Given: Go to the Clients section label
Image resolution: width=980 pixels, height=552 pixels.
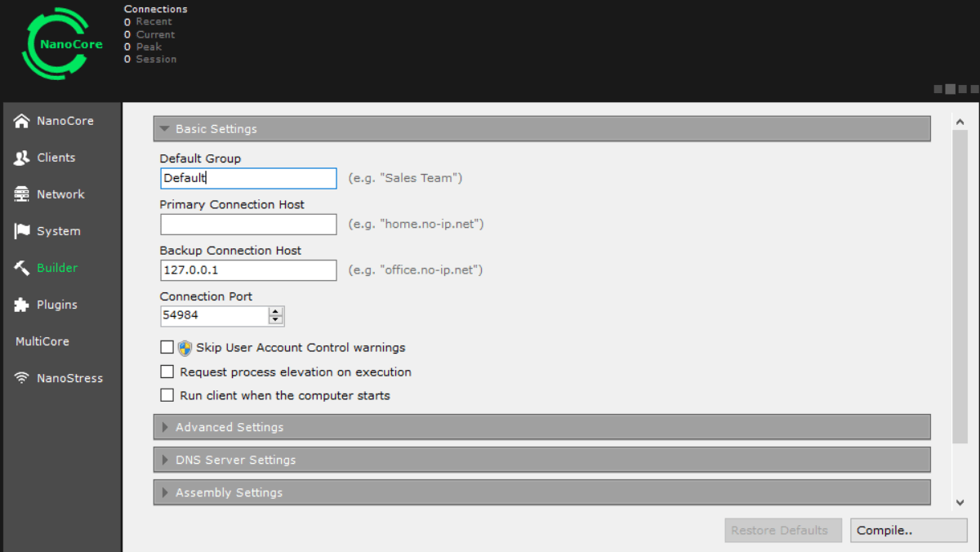Looking at the screenshot, I should (56, 158).
